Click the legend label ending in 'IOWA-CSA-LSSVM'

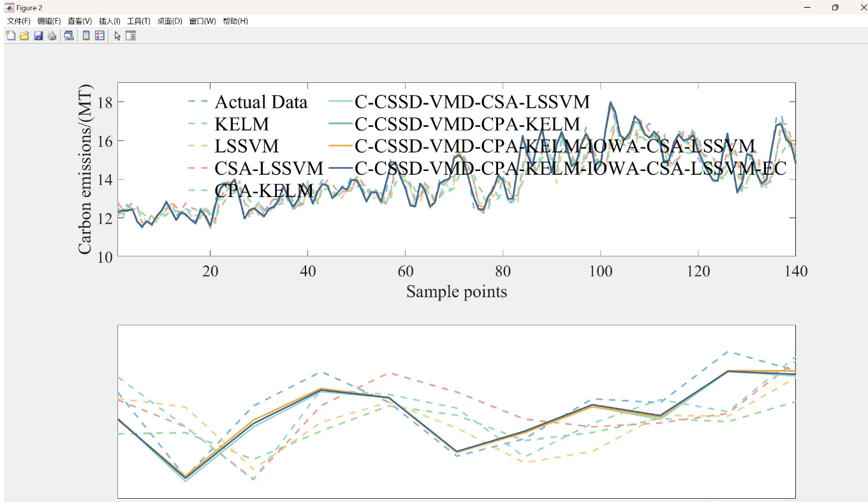click(555, 146)
